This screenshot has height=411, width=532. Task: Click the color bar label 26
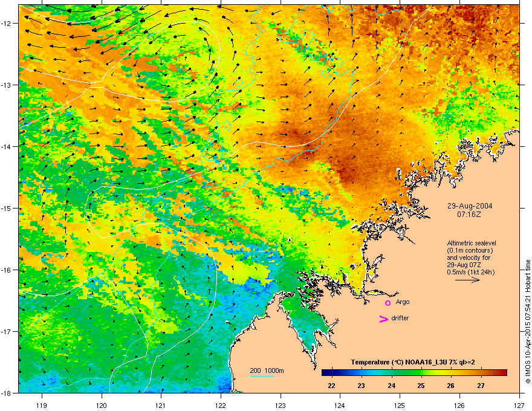451,386
